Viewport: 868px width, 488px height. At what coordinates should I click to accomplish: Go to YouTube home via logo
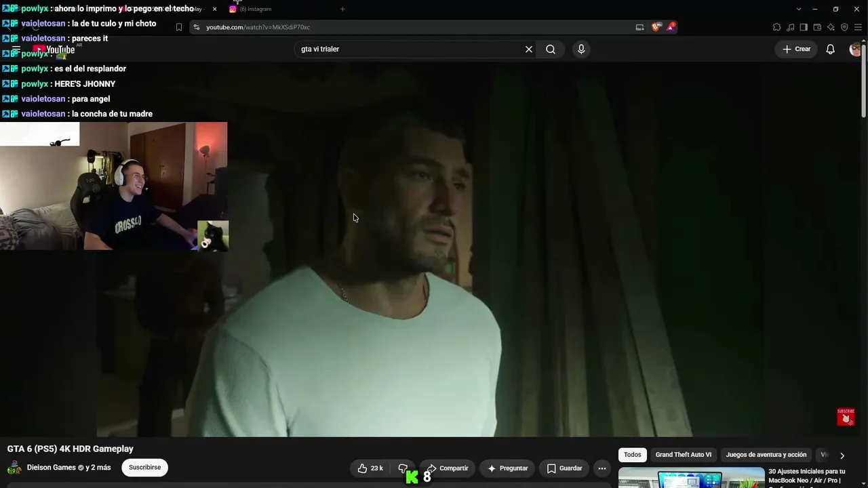pos(54,49)
